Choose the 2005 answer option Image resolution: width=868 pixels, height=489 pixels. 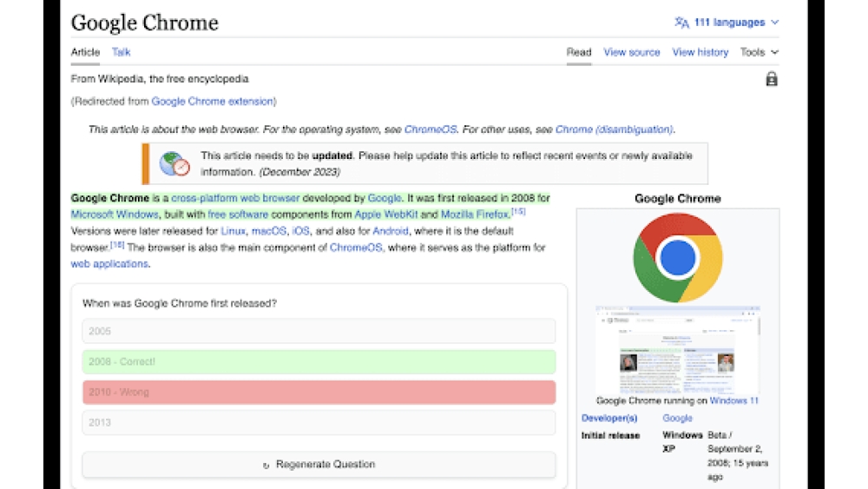[319, 331]
